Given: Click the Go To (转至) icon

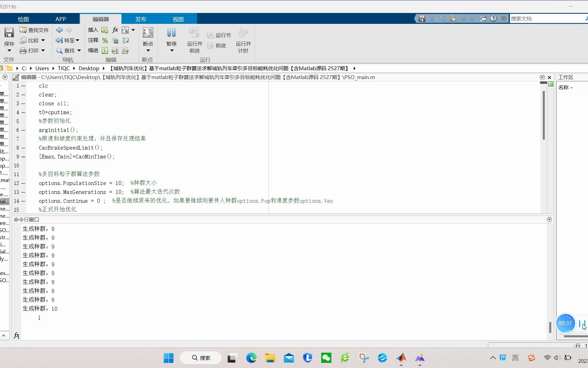Looking at the screenshot, I should point(59,40).
